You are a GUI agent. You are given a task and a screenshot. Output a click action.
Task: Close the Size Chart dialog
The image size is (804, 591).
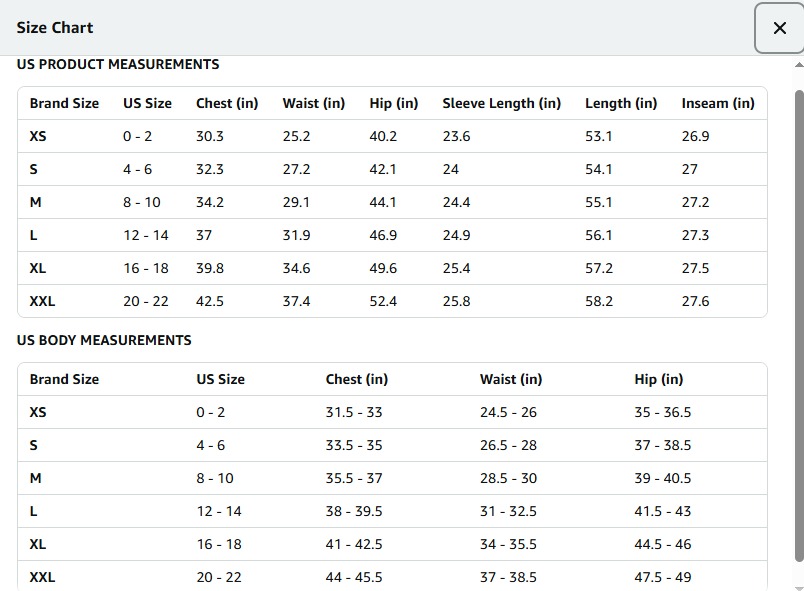[x=779, y=28]
